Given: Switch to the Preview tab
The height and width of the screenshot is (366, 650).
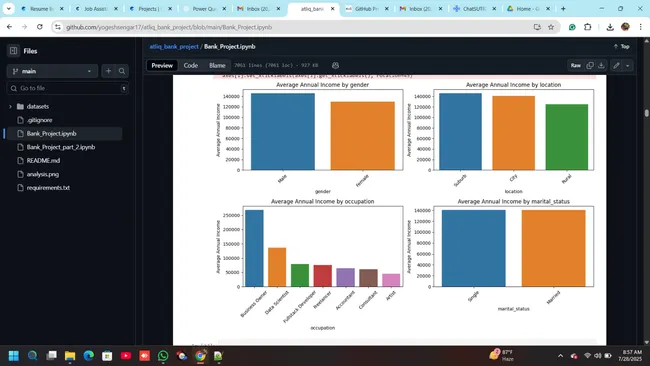Looking at the screenshot, I should (x=162, y=65).
